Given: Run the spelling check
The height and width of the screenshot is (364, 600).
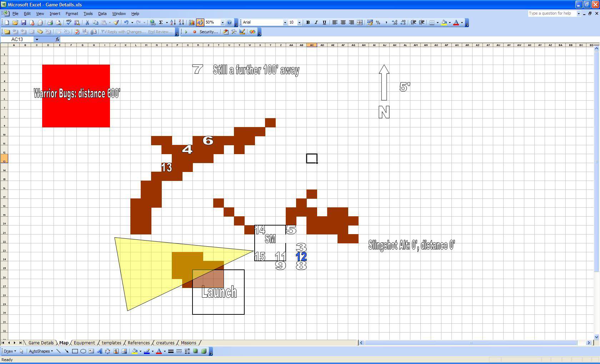Looking at the screenshot, I should click(x=69, y=22).
